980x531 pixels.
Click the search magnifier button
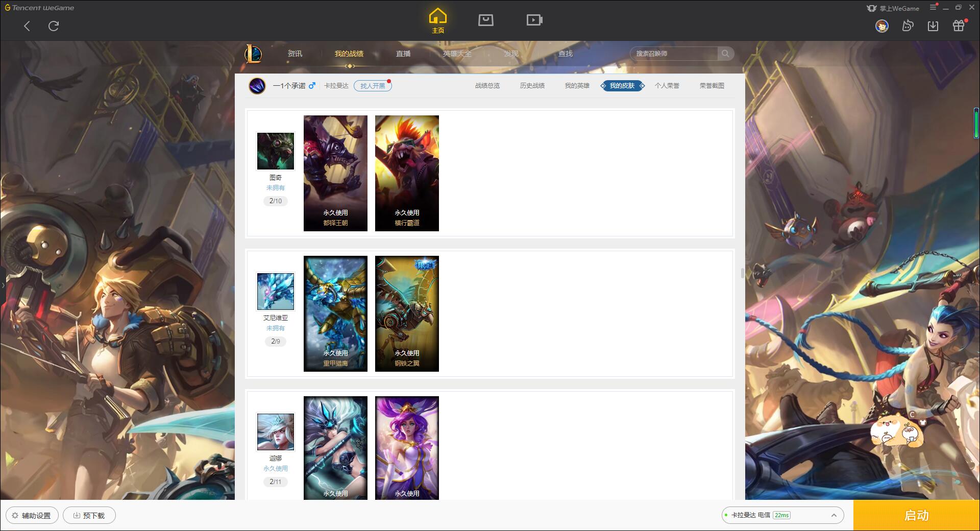coord(725,54)
